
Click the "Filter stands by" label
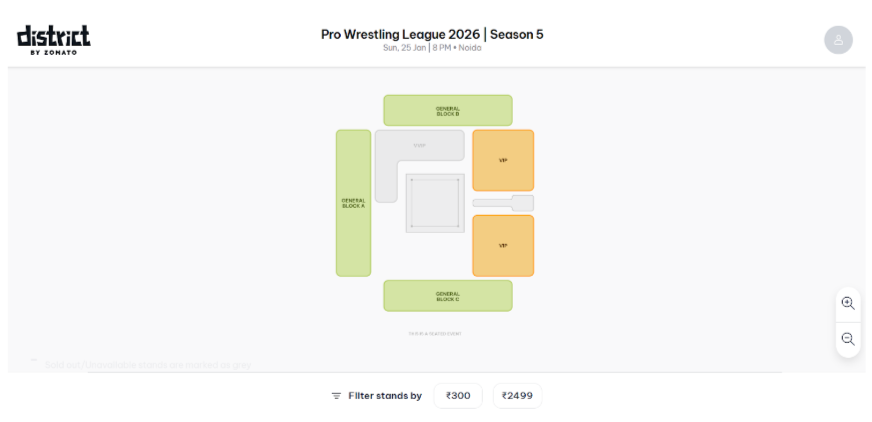tap(385, 396)
